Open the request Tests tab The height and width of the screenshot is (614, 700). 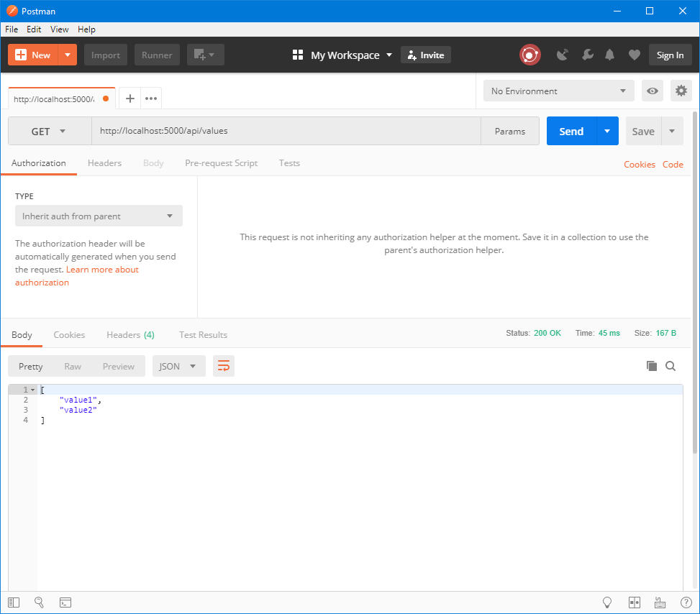[289, 163]
